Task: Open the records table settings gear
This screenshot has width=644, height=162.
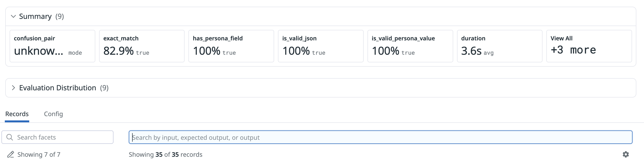Action: [x=626, y=155]
